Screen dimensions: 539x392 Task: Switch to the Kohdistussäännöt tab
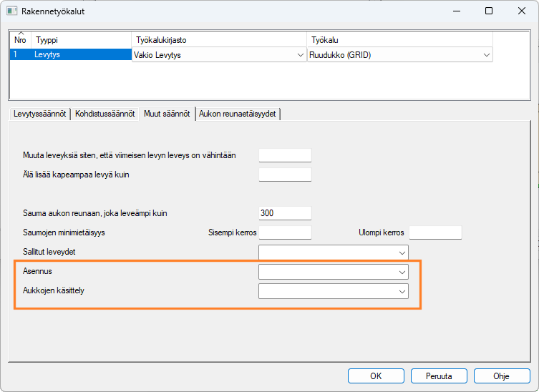tap(105, 114)
